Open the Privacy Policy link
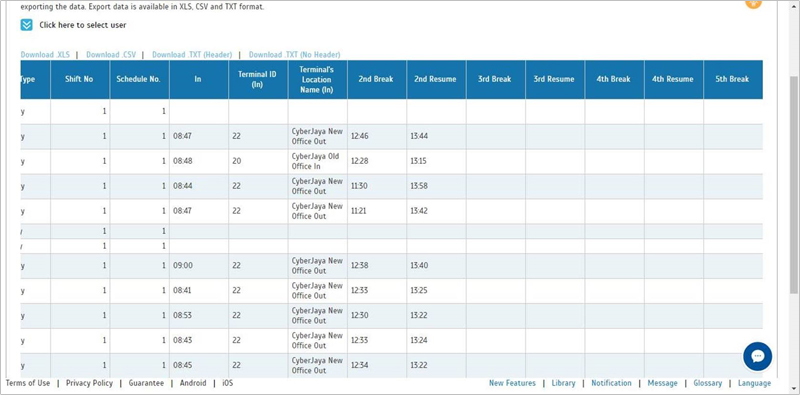Image resolution: width=800 pixels, height=395 pixels. (x=89, y=383)
